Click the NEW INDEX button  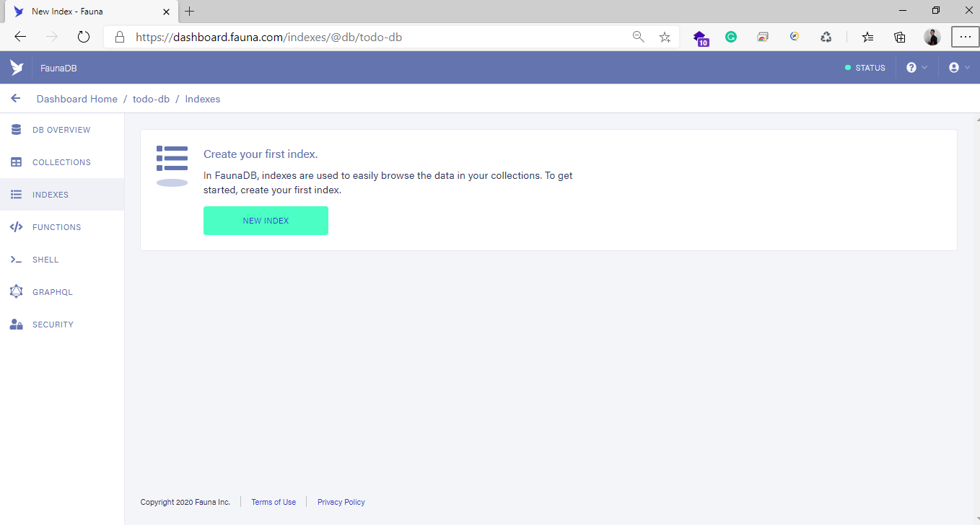[266, 221]
